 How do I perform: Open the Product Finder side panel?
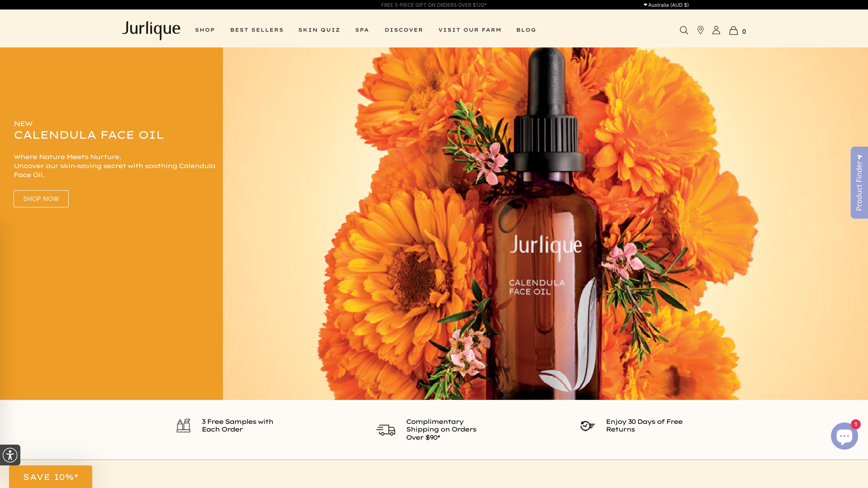click(x=860, y=182)
